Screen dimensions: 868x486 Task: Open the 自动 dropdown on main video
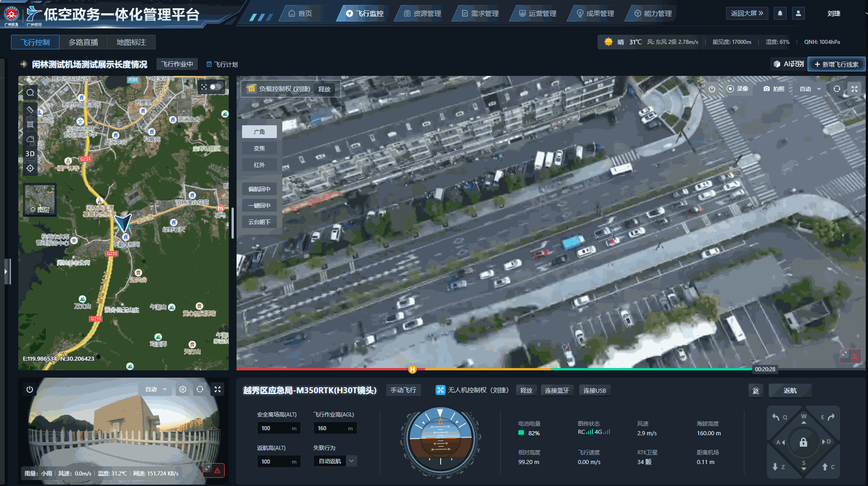coord(810,89)
